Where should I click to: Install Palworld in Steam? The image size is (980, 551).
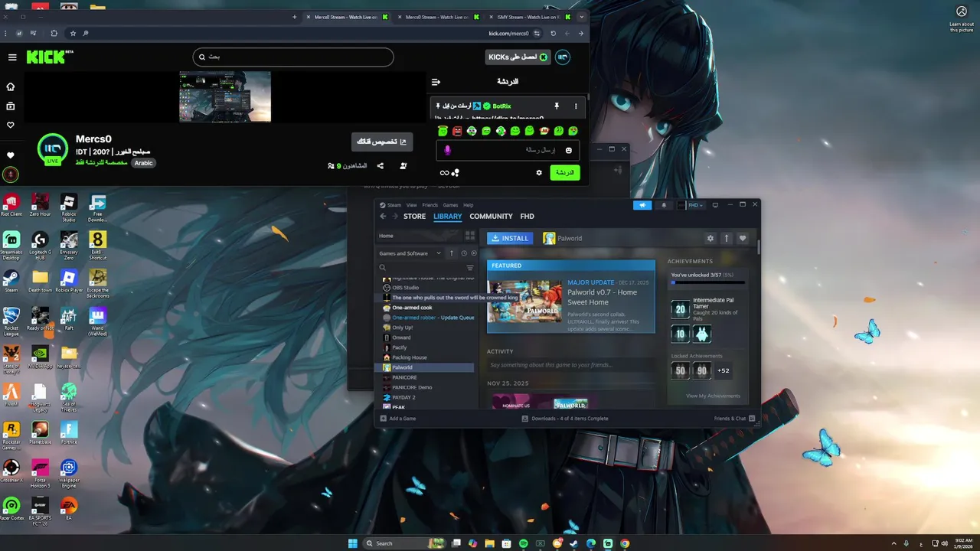point(510,238)
